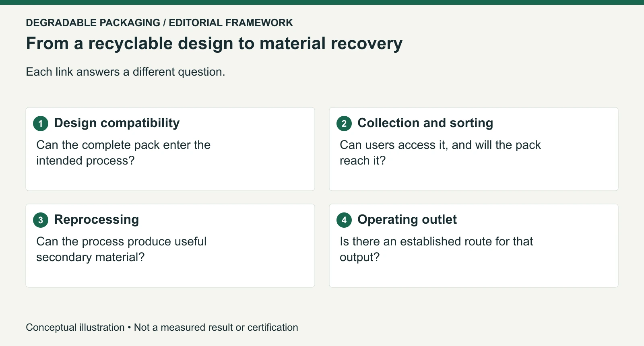Click "Can users access it, and will the pack reach it?"
The width and height of the screenshot is (644, 346).
click(440, 153)
